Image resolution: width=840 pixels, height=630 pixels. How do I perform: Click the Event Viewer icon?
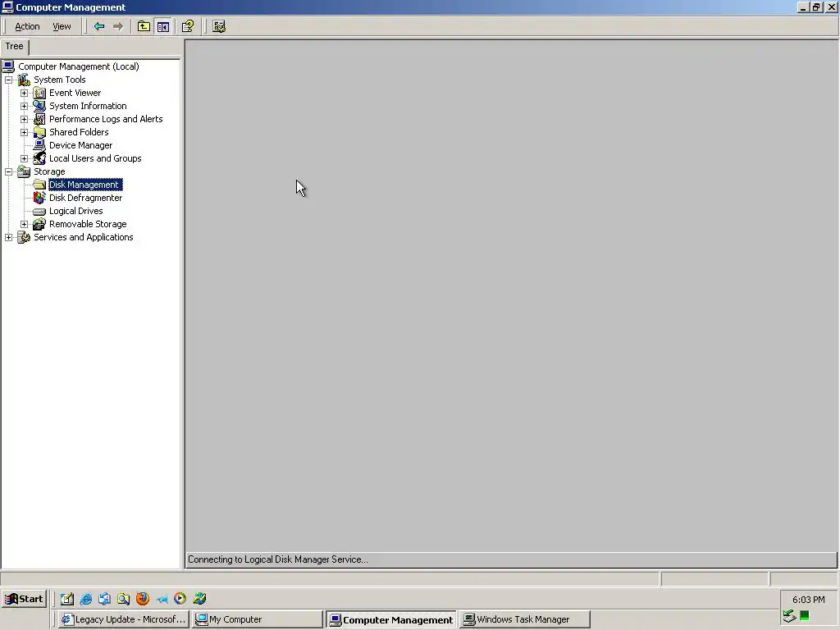(39, 94)
